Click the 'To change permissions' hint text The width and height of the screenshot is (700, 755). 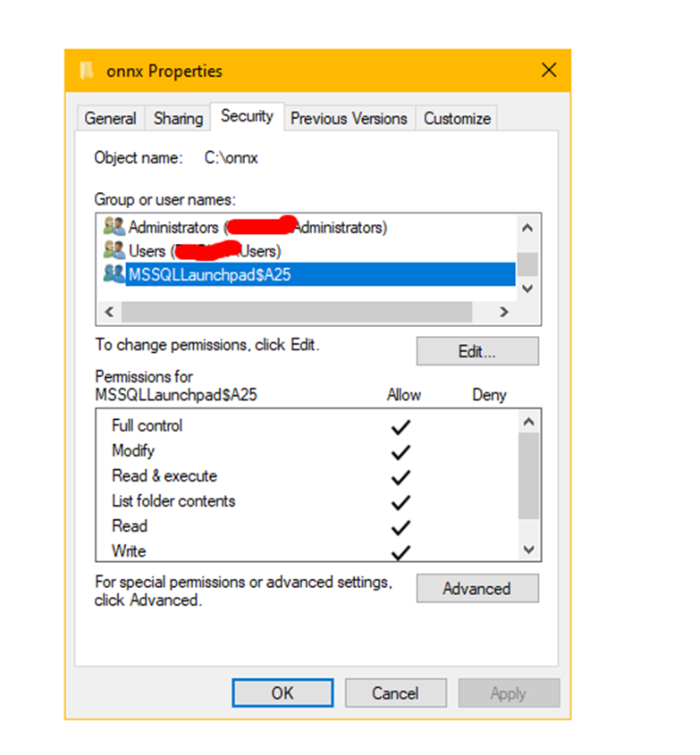(207, 345)
